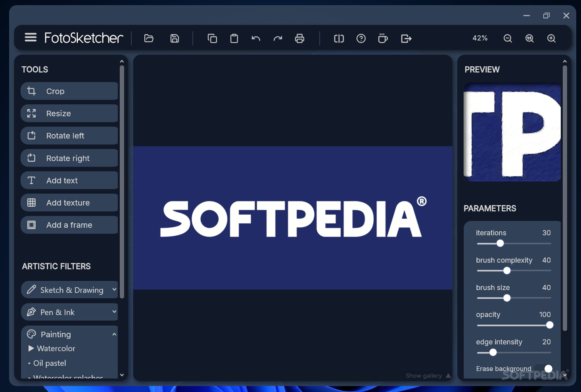Rotate the image right
Viewport: 581px width, 392px height.
click(x=69, y=158)
